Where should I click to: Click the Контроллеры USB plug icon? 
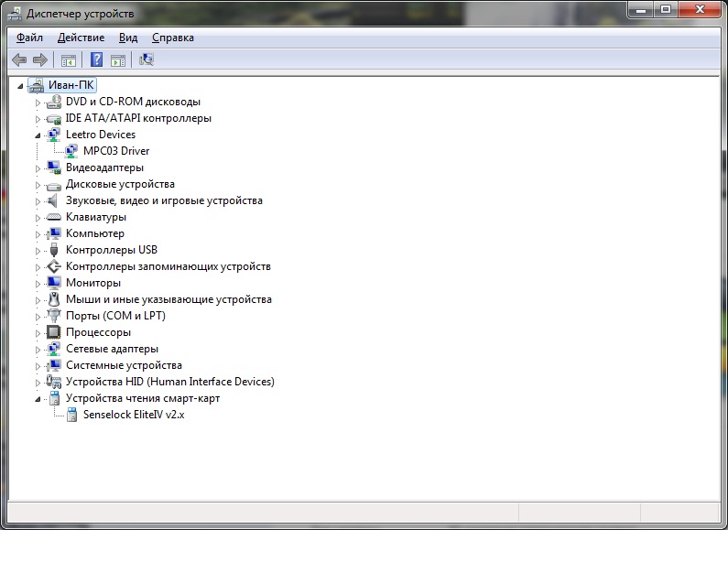[x=54, y=250]
